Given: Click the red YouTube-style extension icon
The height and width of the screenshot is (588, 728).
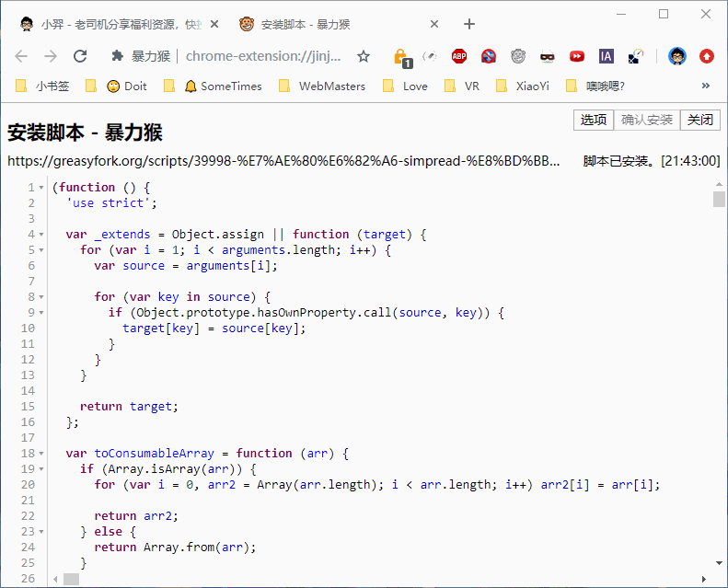Looking at the screenshot, I should pos(577,56).
